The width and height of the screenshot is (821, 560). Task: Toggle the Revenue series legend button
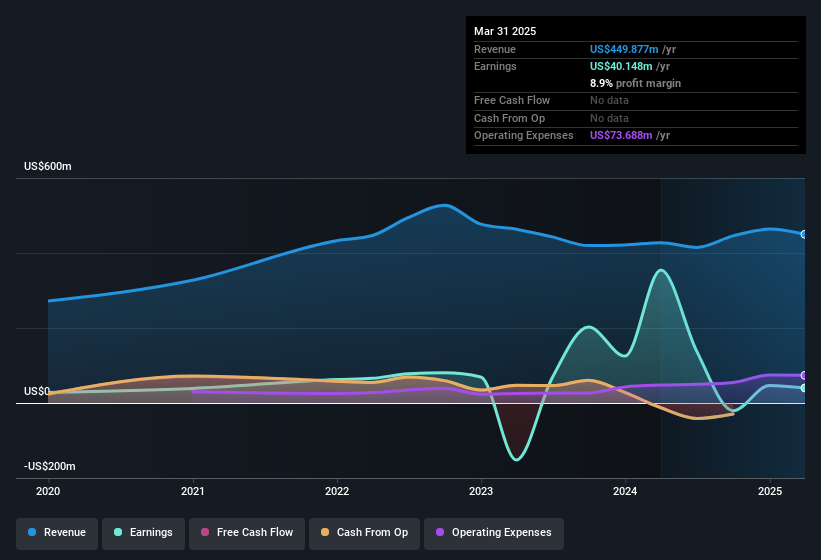coord(57,533)
